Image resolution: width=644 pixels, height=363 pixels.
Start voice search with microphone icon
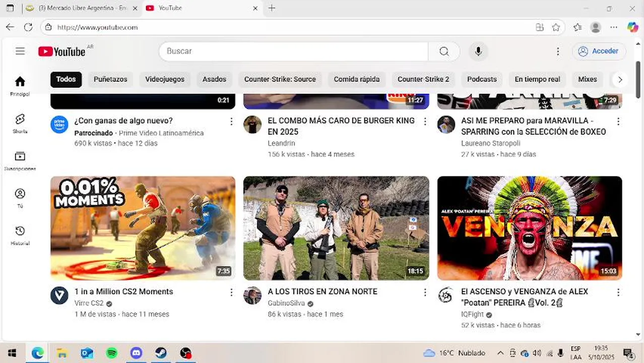click(x=478, y=51)
